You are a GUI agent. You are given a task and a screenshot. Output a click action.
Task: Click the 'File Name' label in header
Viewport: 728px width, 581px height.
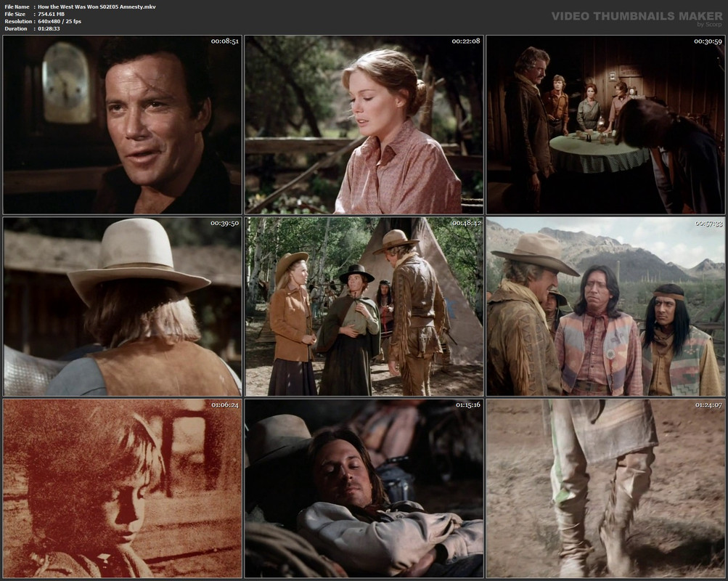coord(17,7)
